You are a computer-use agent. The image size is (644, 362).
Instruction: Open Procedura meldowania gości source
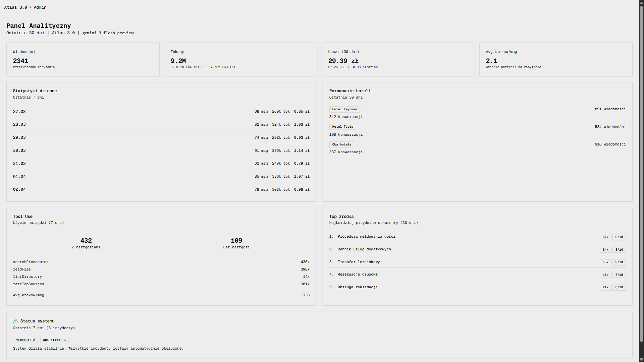click(x=366, y=237)
